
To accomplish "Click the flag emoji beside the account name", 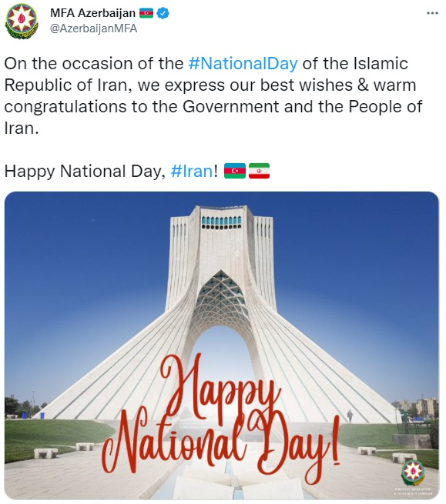I will [x=146, y=13].
